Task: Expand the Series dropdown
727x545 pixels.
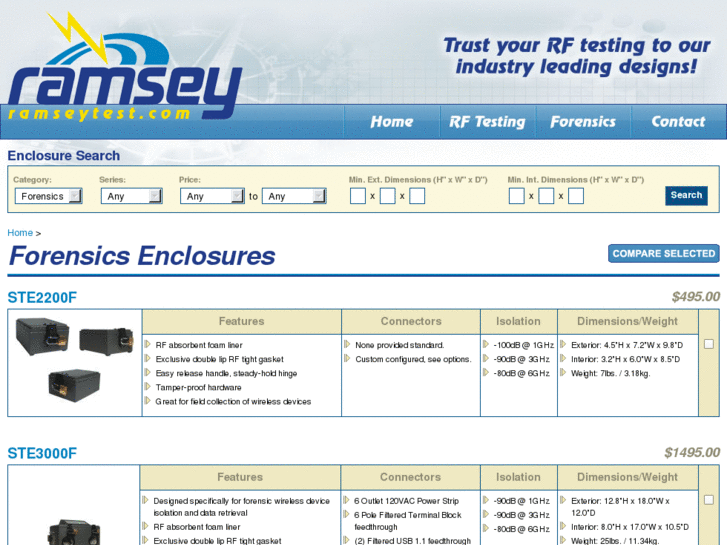Action: tap(131, 196)
